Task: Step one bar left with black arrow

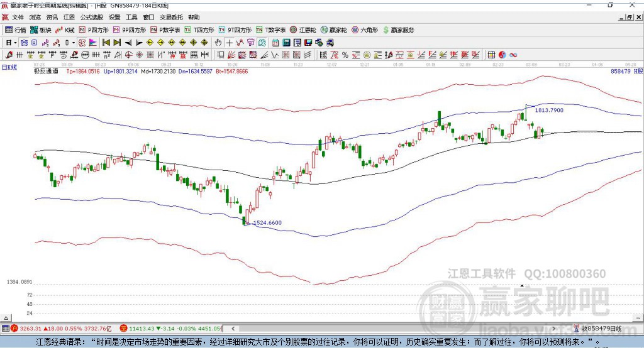Action: pyautogui.click(x=128, y=43)
